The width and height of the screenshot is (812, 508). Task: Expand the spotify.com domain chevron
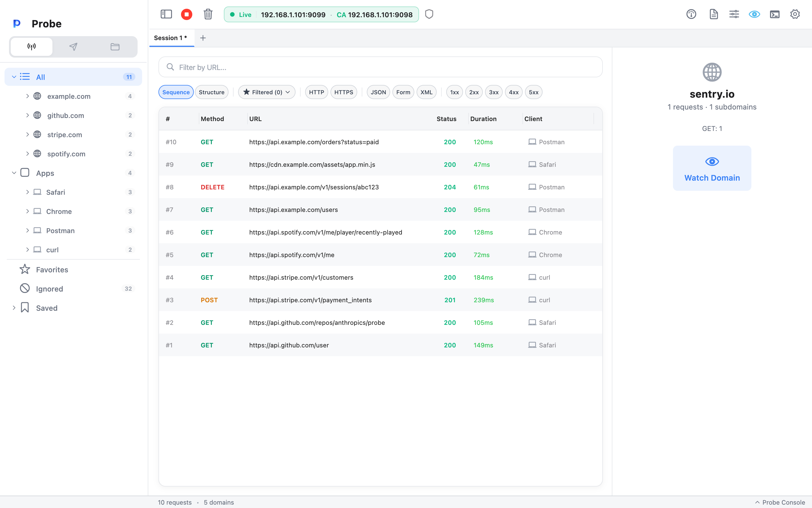28,154
